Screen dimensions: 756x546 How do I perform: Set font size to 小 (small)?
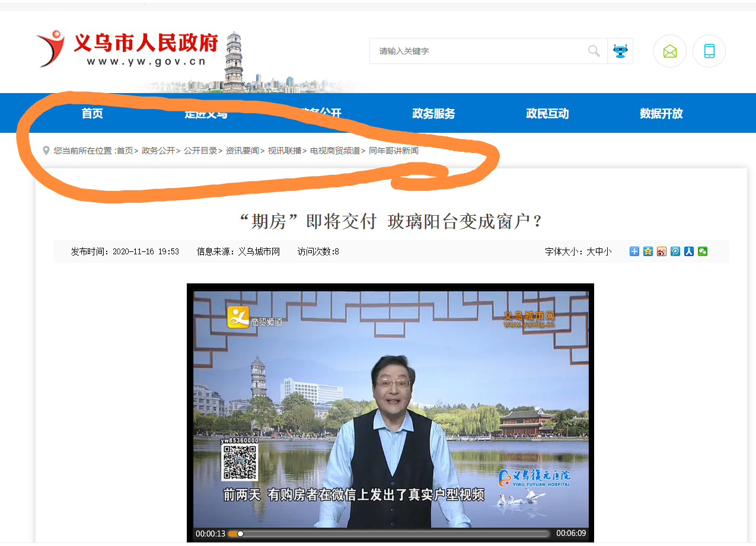tap(607, 252)
